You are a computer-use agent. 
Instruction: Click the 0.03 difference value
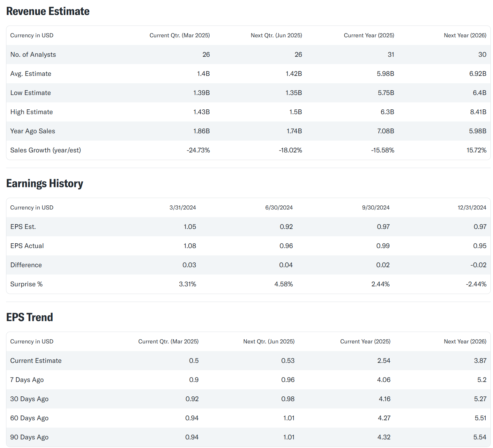pos(189,265)
